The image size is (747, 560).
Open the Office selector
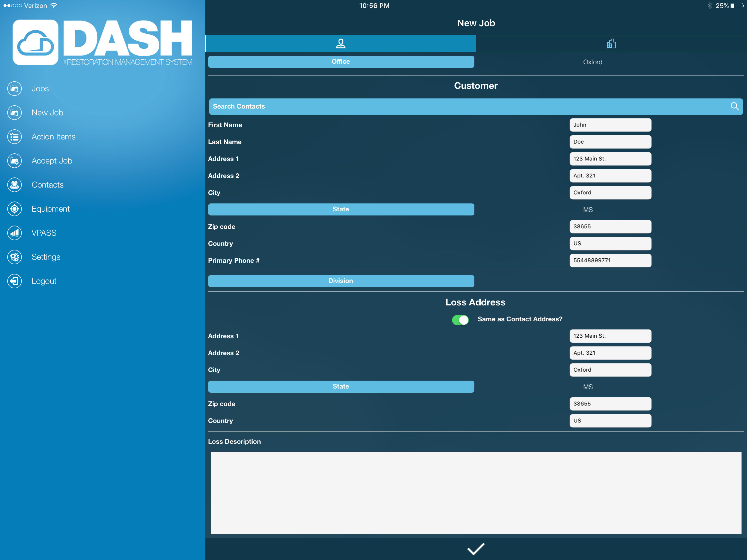[x=341, y=62]
